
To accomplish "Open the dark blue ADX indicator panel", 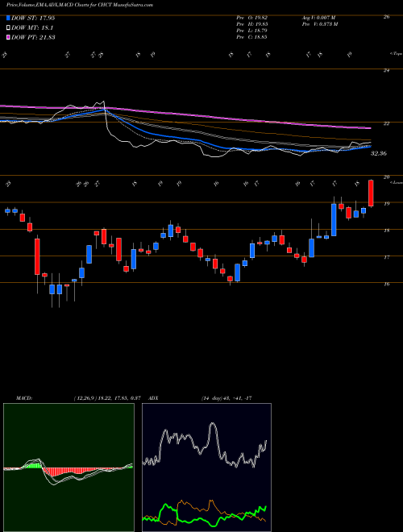I will (x=206, y=468).
